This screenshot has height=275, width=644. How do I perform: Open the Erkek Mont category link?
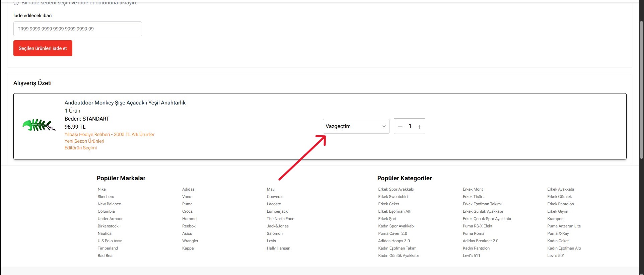(473, 189)
